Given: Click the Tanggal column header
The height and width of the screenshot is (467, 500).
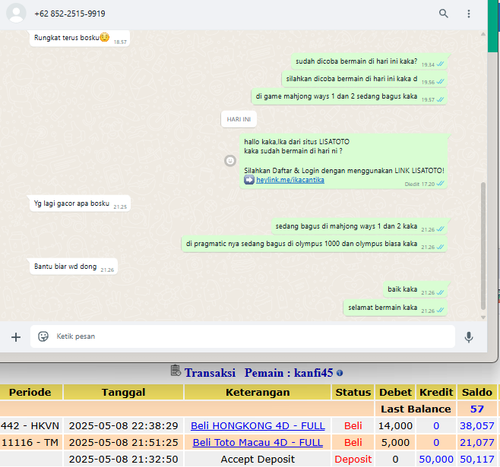Looking at the screenshot, I should 123,392.
